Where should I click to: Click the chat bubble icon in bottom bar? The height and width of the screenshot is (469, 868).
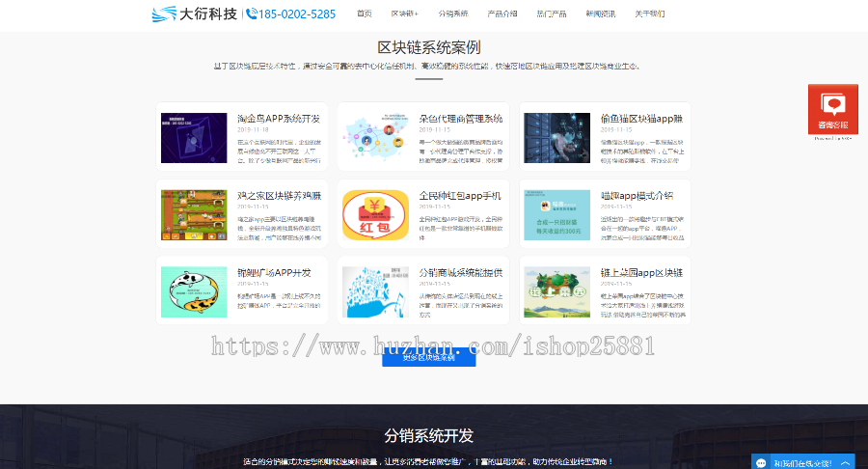[x=761, y=463]
